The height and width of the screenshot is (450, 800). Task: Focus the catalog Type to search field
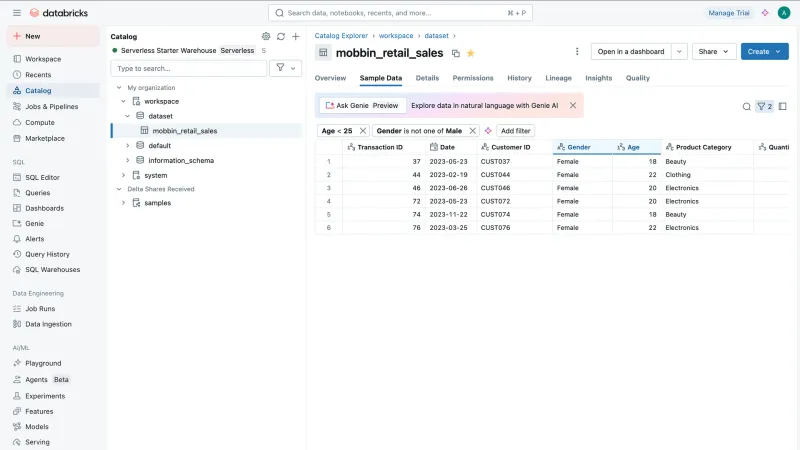188,68
